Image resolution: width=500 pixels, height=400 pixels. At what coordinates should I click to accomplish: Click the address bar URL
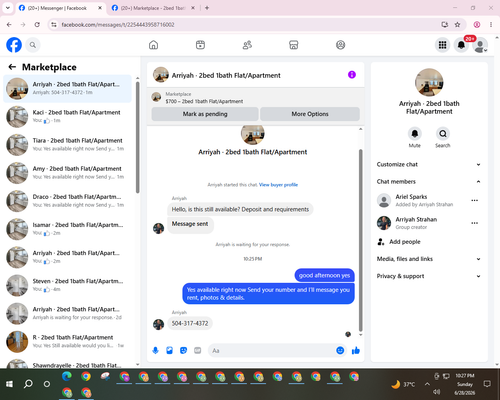coord(118,25)
